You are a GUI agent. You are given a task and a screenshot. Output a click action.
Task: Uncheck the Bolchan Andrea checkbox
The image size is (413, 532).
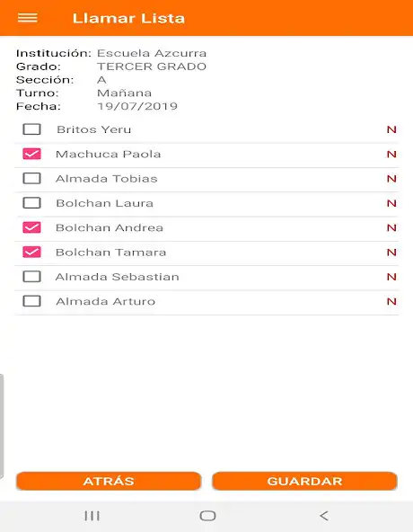[x=32, y=227]
